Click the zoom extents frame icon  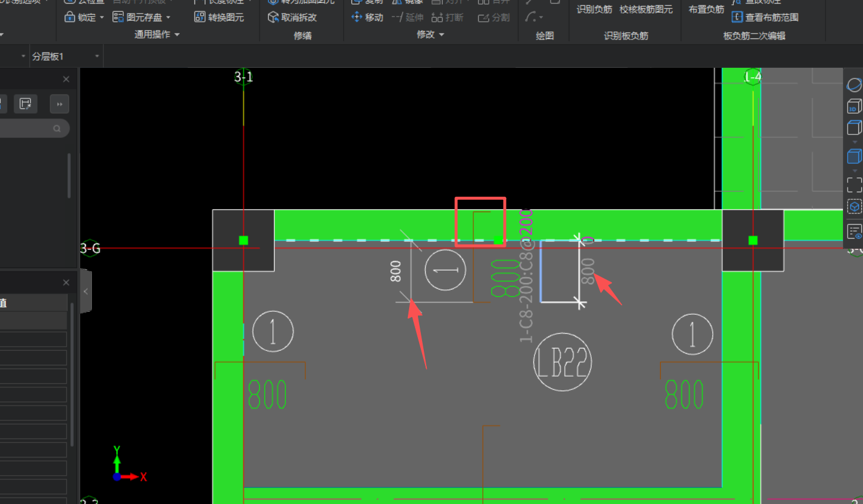coord(854,185)
